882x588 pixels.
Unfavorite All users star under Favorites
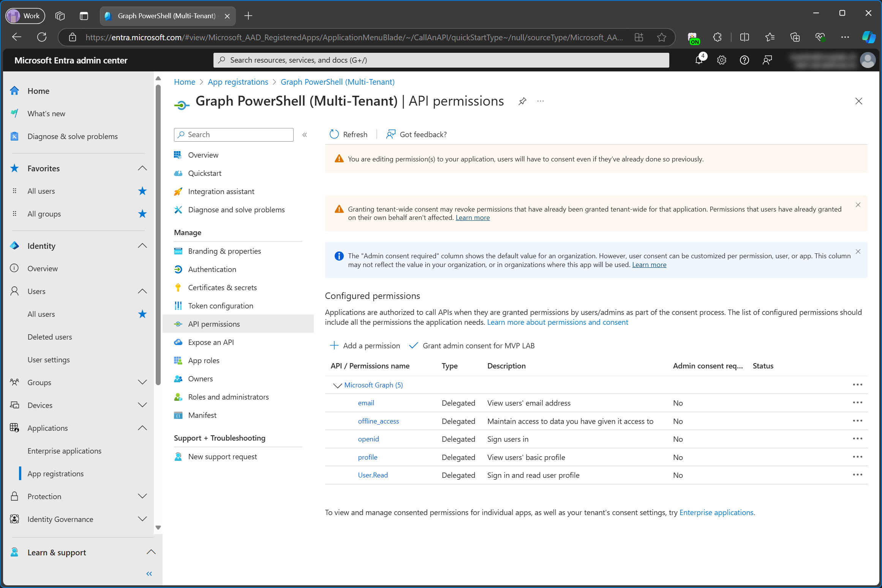[142, 191]
